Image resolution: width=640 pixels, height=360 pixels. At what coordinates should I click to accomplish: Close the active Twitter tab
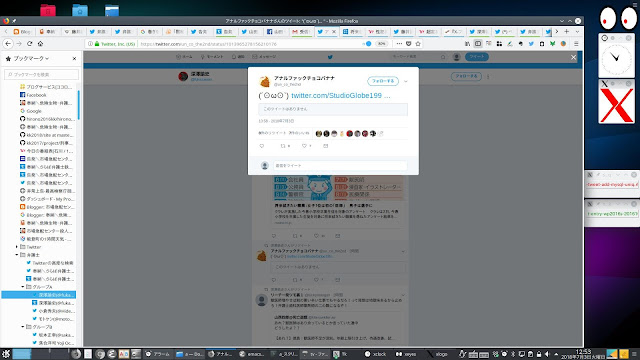tap(334, 31)
